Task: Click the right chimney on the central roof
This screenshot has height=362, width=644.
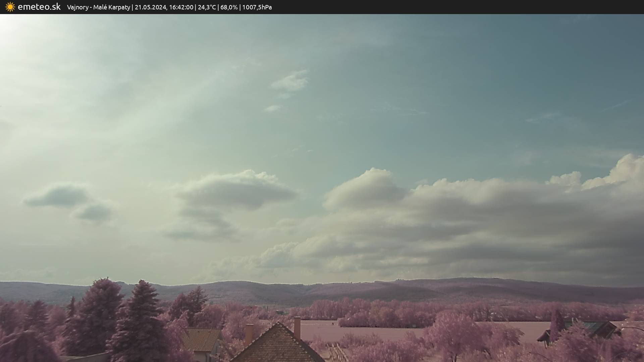Action: [x=297, y=327]
